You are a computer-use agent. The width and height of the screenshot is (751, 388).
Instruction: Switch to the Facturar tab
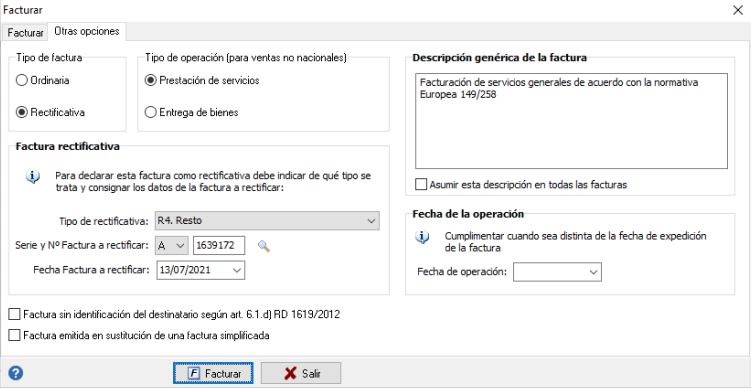pos(25,33)
